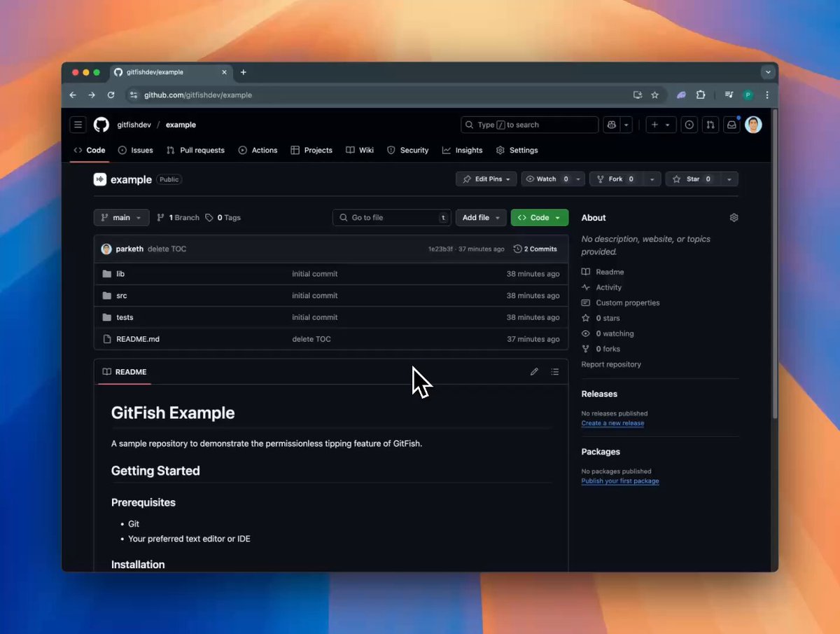Image resolution: width=840 pixels, height=634 pixels.
Task: Expand the create new plus dropdown
Action: point(660,125)
